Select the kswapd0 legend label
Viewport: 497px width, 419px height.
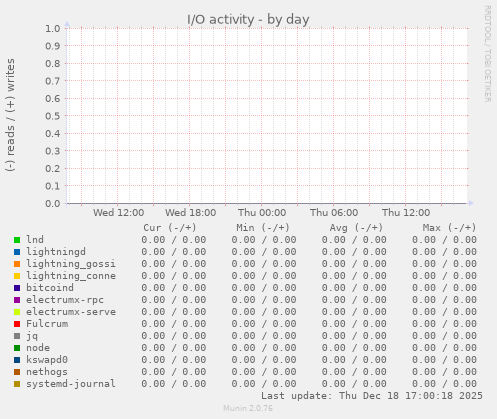(47, 360)
